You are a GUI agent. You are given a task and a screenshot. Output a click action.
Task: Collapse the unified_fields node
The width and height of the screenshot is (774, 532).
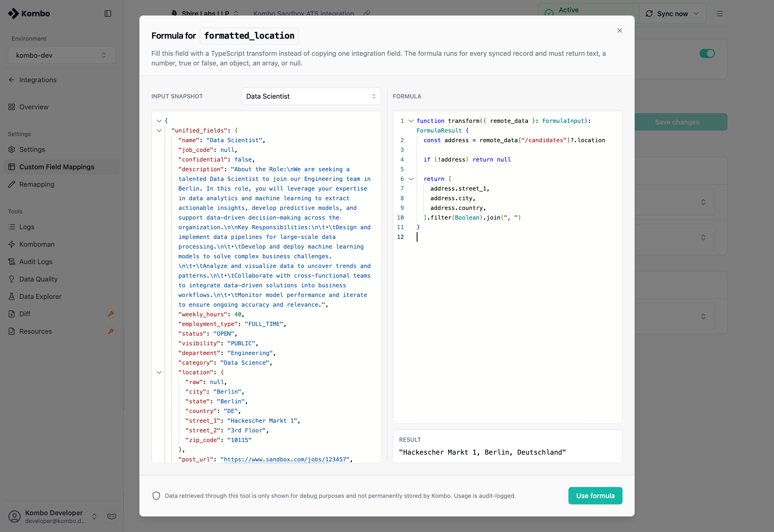(159, 130)
